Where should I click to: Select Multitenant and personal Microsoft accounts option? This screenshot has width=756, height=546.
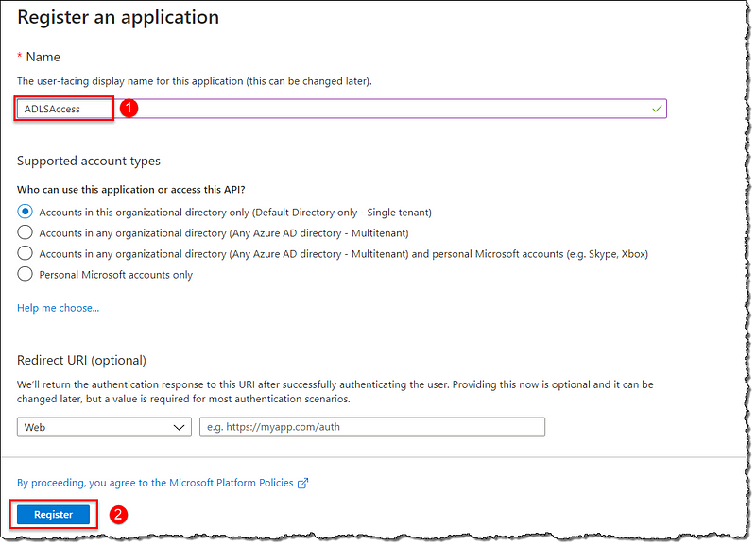(25, 253)
